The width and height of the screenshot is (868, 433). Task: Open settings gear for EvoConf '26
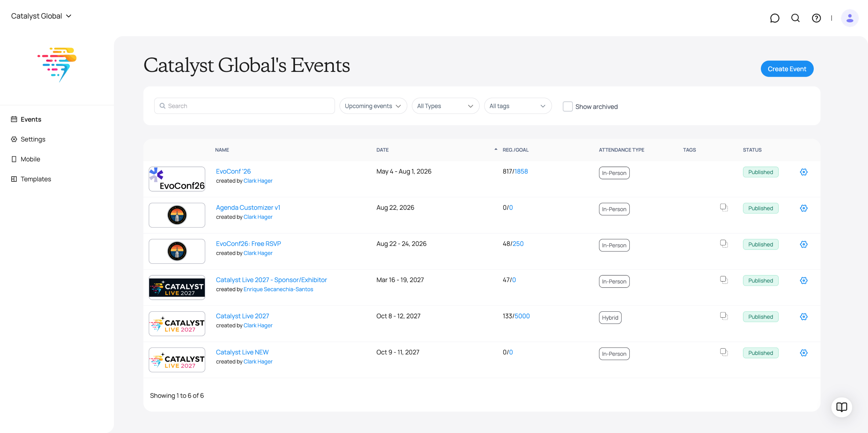click(804, 172)
